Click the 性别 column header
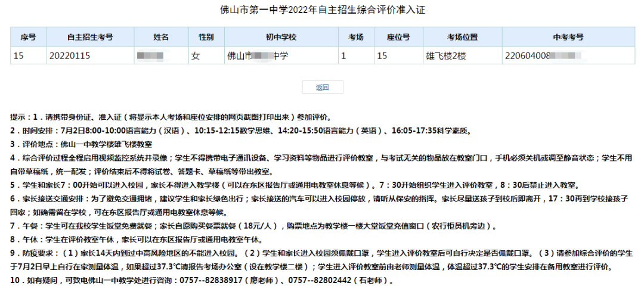644x289 pixels. [206, 37]
